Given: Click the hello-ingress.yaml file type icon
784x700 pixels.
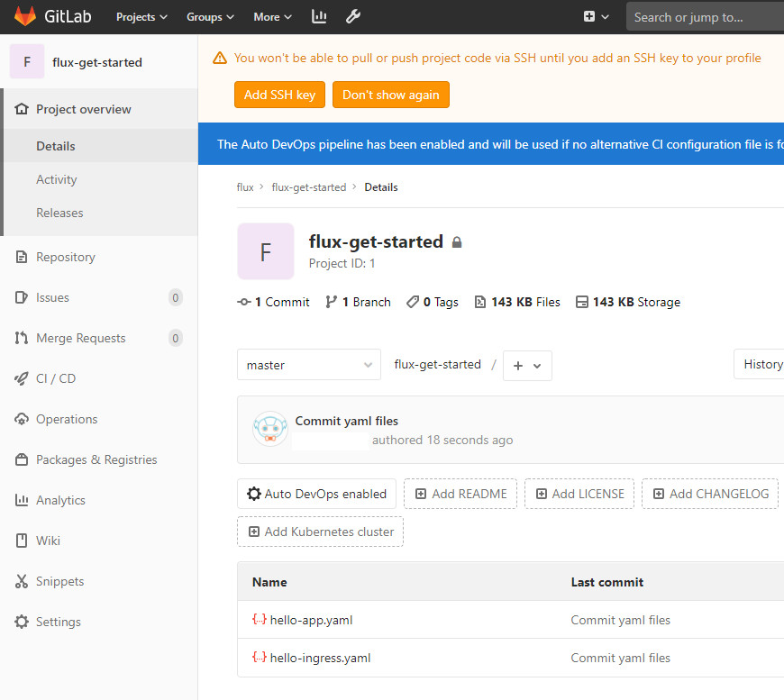Looking at the screenshot, I should tap(259, 657).
